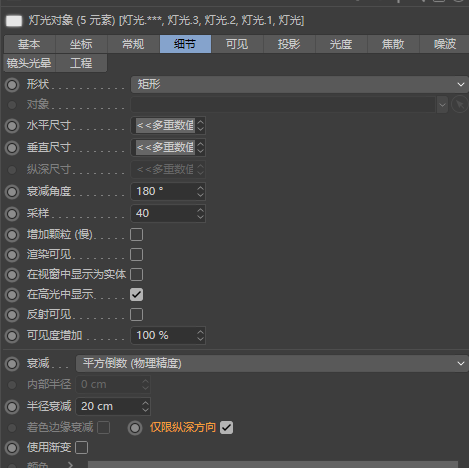This screenshot has width=469, height=468.
Task: Open the 镜头光晕 tab
Action: (x=29, y=63)
